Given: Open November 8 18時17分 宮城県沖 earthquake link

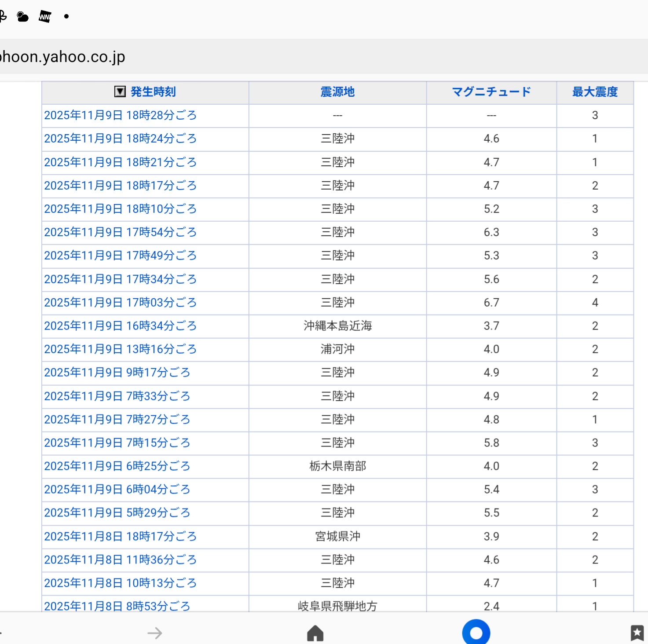Looking at the screenshot, I should 120,537.
